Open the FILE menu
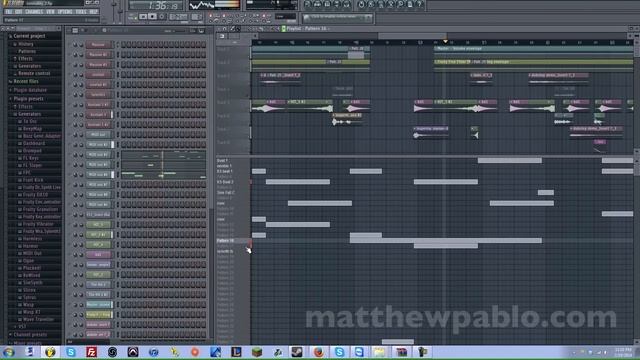This screenshot has height=360, width=640. [9, 12]
